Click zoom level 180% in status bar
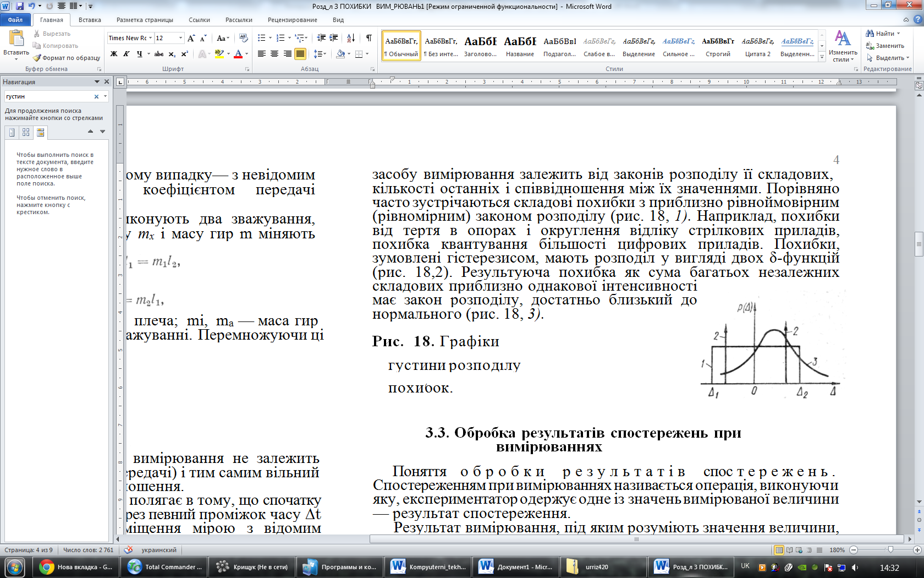Viewport: 924px width, 578px height. coord(837,550)
